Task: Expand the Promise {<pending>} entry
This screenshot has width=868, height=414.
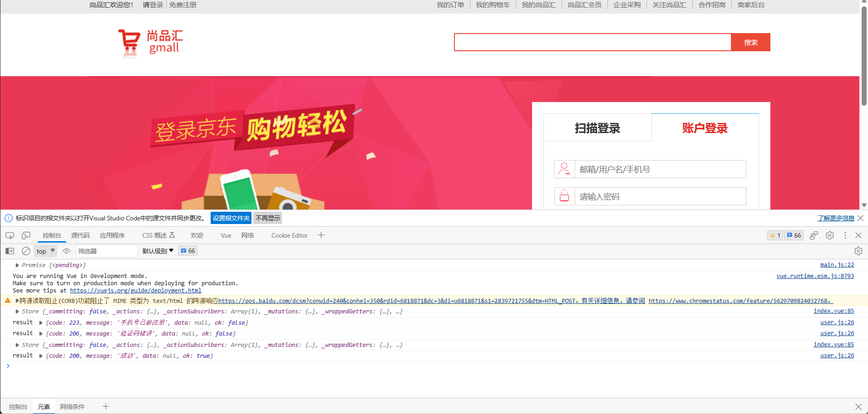Action: tap(17, 265)
